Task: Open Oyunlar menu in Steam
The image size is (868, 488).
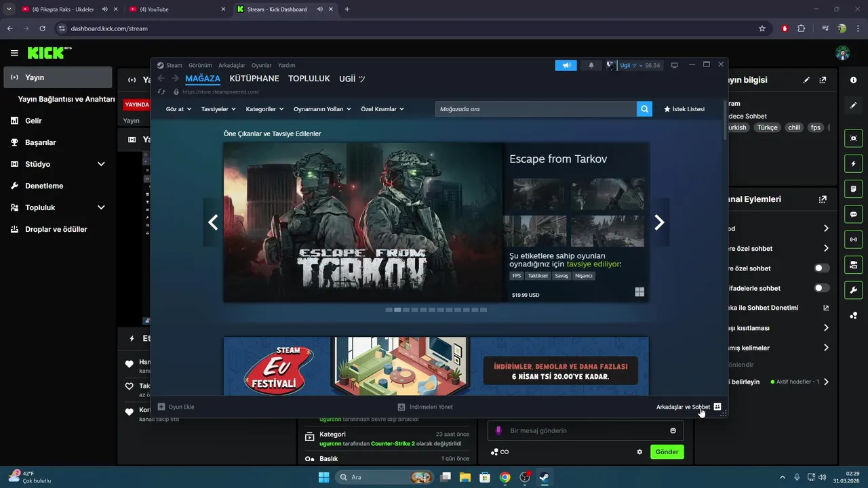Action: [x=262, y=66]
